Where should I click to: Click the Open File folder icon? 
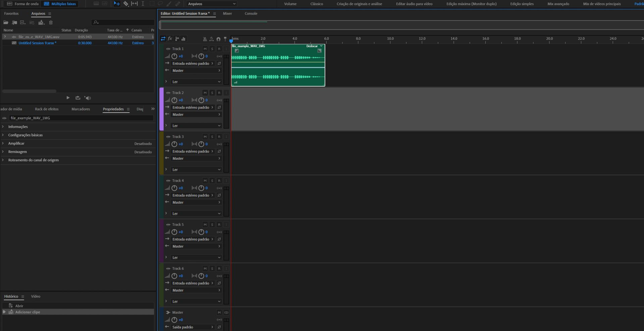(6, 22)
